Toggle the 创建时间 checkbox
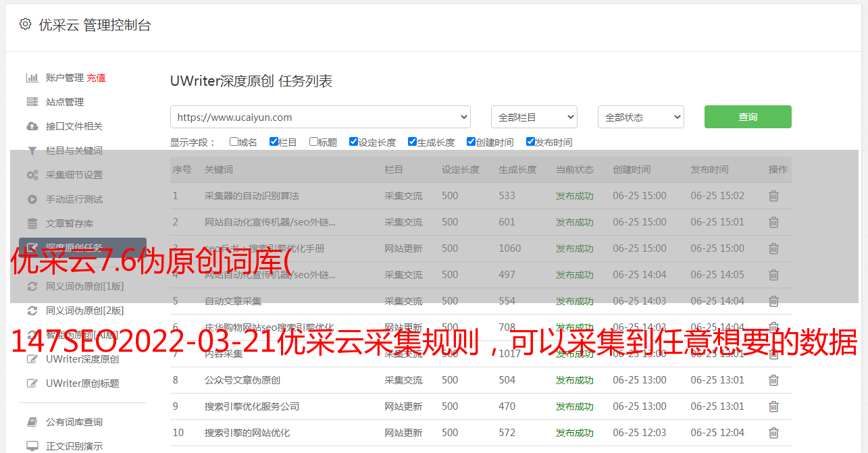 pos(471,142)
